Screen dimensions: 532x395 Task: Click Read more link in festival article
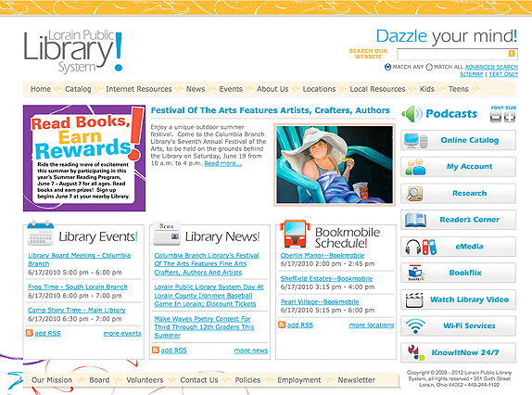click(223, 163)
